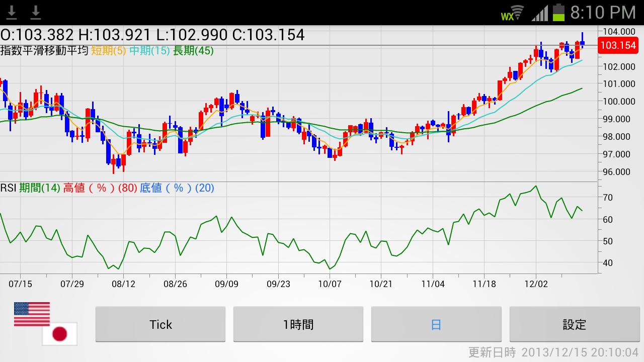644x362 pixels.
Task: Tap the United States flag icon
Action: 32,314
